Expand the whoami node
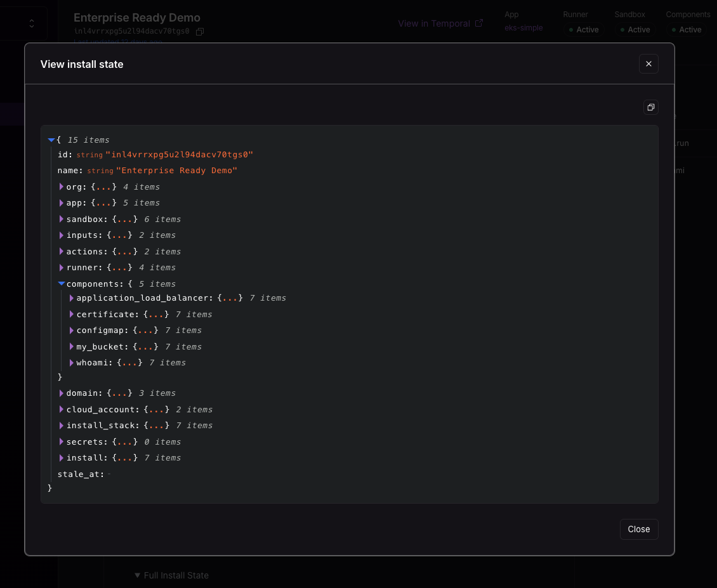717x588 pixels. 71,363
